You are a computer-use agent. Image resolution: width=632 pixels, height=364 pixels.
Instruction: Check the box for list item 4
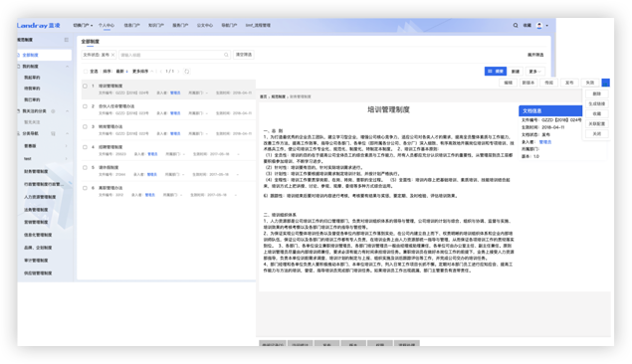85,147
